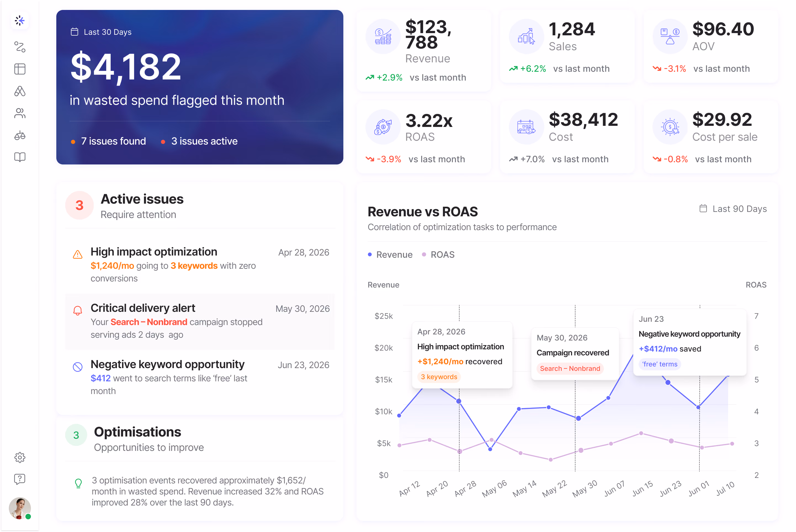
Task: Click the 'Revenue vs ROAS' chart title
Action: 423,212
